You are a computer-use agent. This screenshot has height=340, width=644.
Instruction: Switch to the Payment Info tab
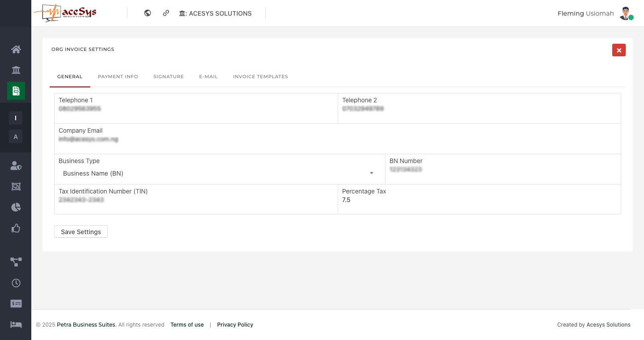click(118, 77)
